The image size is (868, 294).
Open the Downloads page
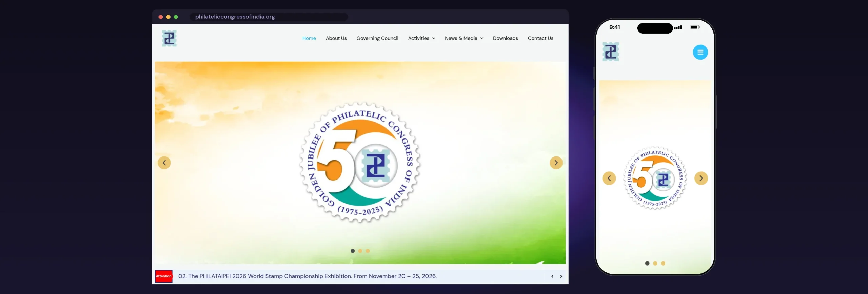pos(505,38)
